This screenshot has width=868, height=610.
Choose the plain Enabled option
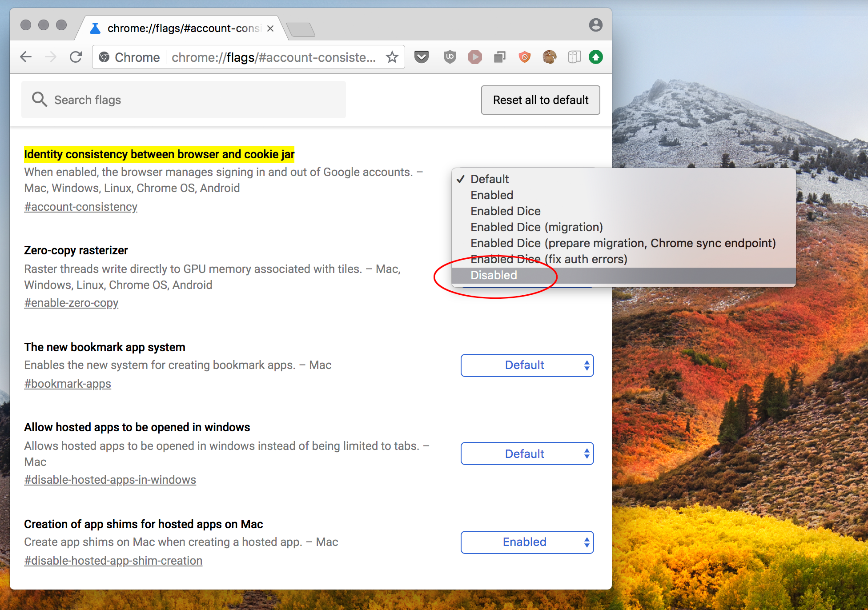point(623,195)
